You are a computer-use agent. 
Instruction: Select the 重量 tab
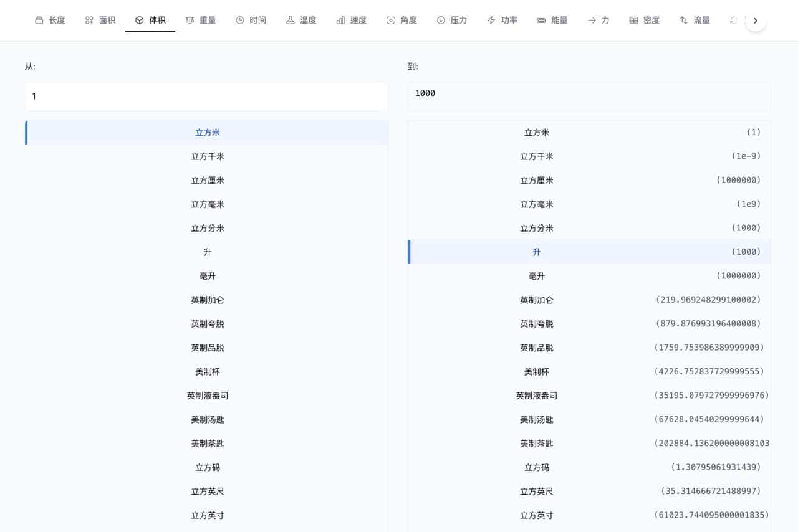(x=201, y=21)
